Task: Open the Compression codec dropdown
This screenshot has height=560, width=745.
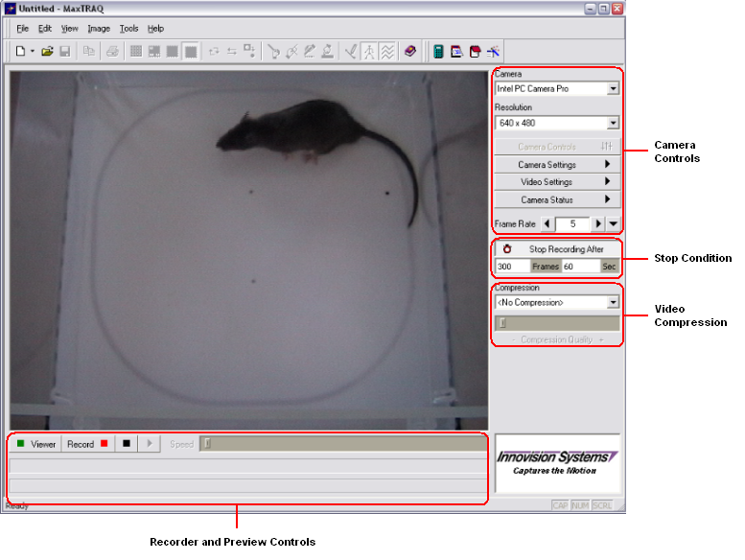Action: [613, 303]
